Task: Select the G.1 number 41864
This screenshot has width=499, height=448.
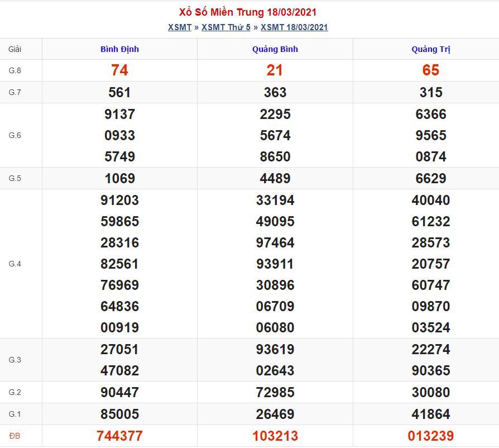Action: (x=430, y=414)
